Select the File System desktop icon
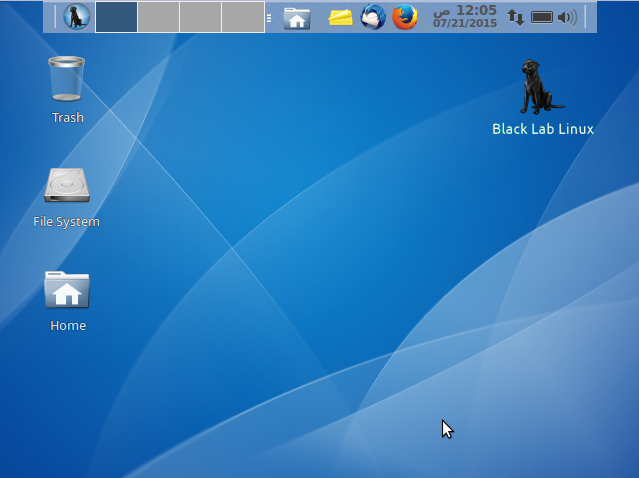This screenshot has width=639, height=478. click(67, 185)
